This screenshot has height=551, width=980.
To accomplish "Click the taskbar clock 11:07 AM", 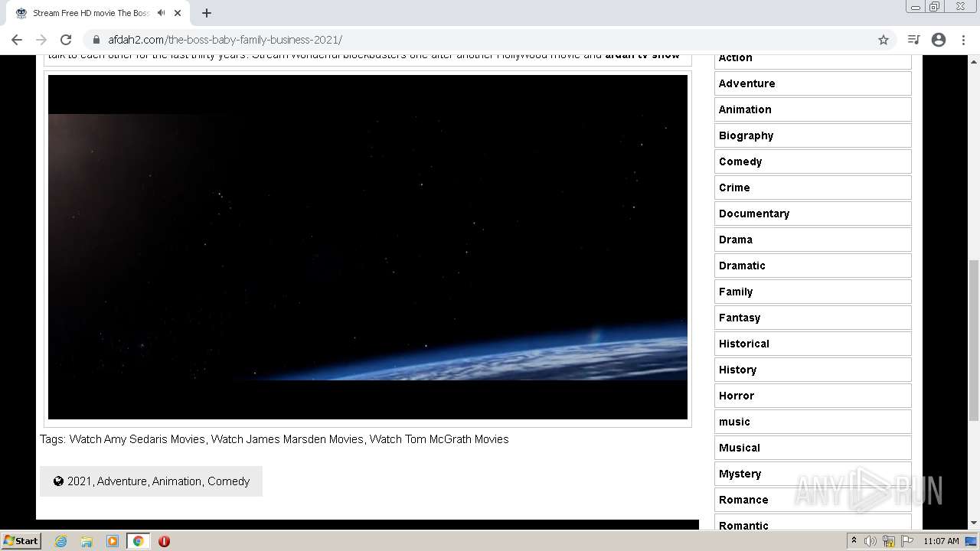I will pos(941,541).
